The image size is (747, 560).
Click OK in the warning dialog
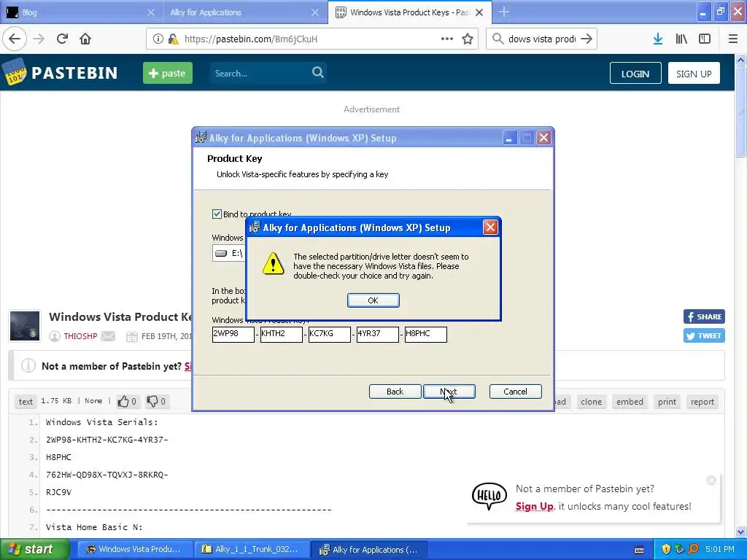click(x=373, y=300)
